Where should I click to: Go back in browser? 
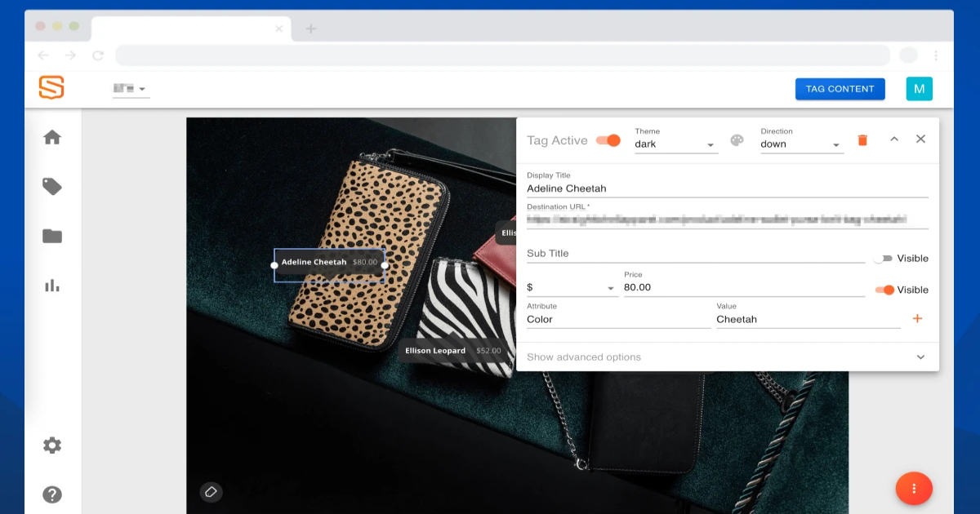[x=43, y=55]
